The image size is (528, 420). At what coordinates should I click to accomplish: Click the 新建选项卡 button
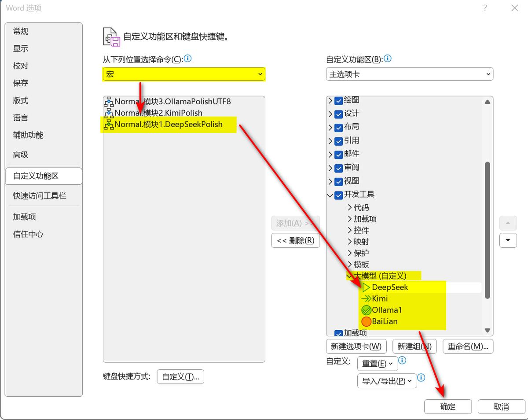pos(356,346)
